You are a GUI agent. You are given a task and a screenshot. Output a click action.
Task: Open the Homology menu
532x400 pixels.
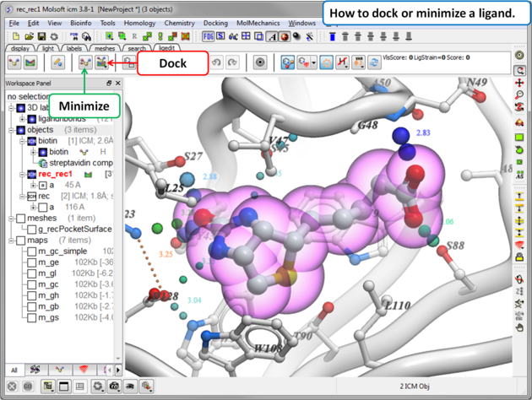point(139,23)
